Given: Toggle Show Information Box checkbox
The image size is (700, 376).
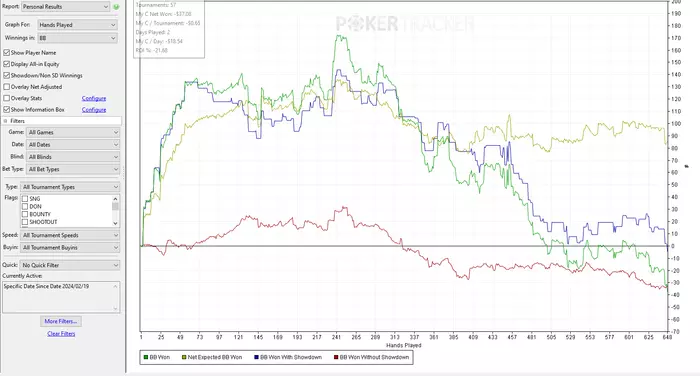Looking at the screenshot, I should (x=7, y=109).
